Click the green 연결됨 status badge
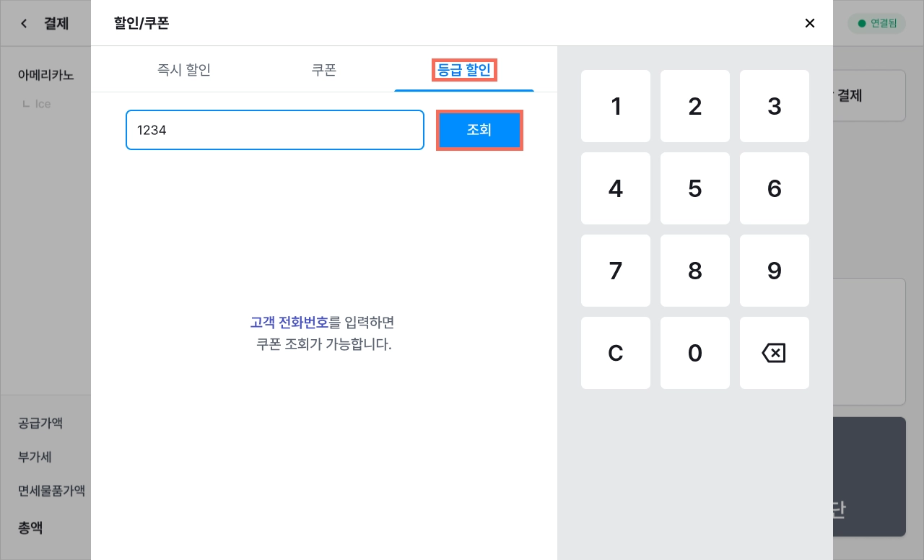Screen dimensions: 924x560 click(x=876, y=23)
